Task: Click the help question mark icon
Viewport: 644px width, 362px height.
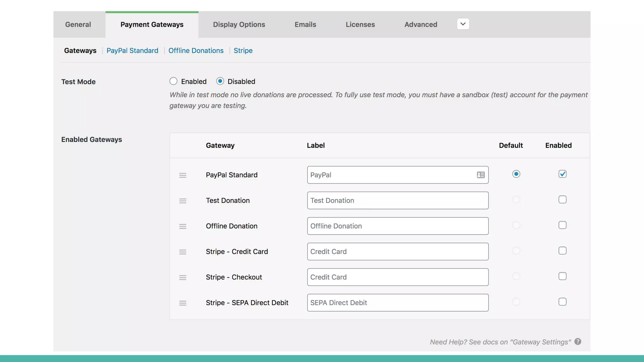Action: pos(578,342)
